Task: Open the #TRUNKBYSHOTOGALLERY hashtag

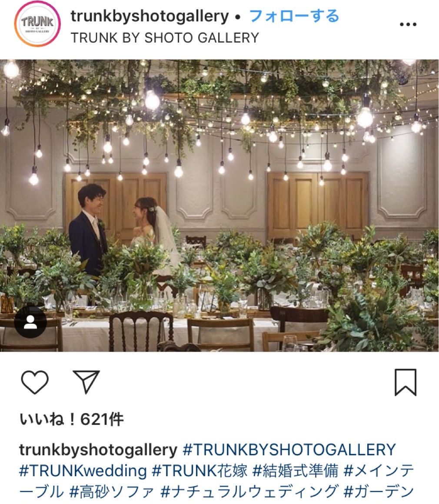Action: tap(289, 450)
